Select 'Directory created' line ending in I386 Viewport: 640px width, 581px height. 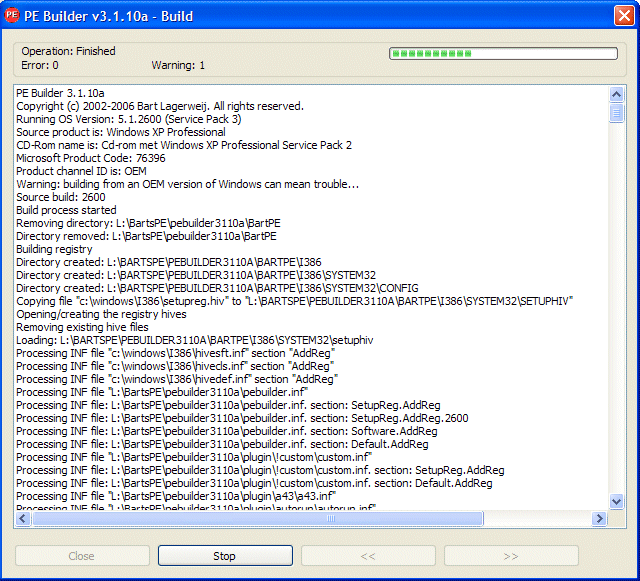tap(169, 262)
